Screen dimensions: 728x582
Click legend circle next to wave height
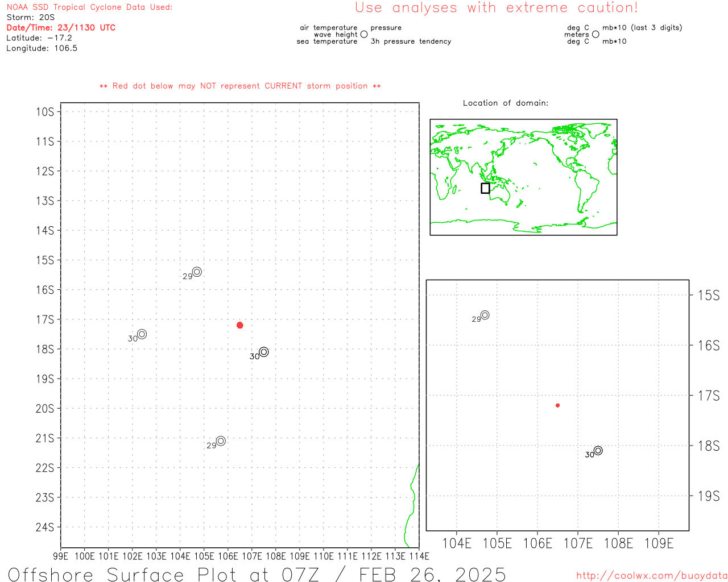364,34
